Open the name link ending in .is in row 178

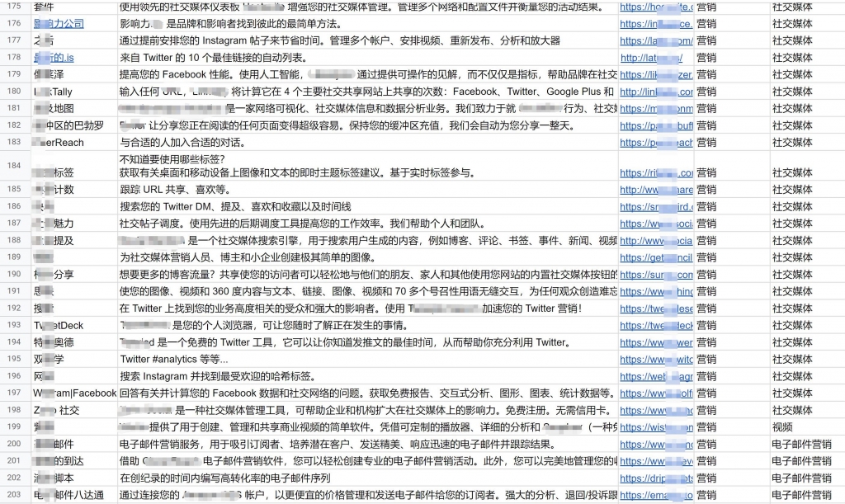[x=54, y=58]
